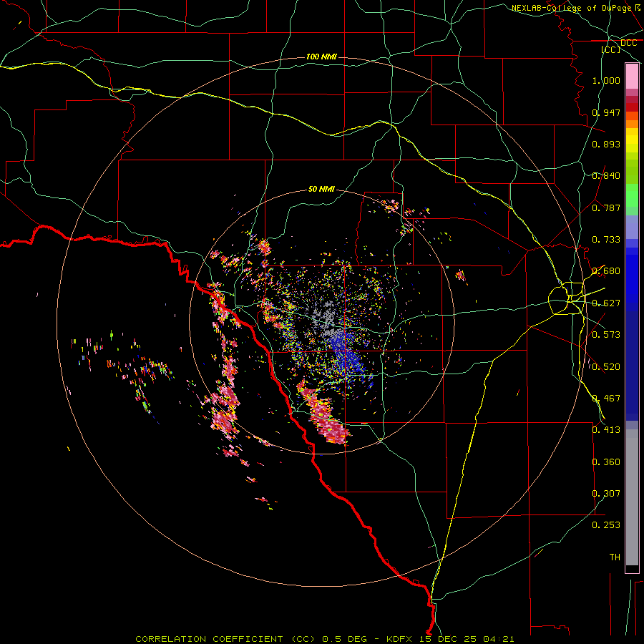Image resolution: width=644 pixels, height=644 pixels.
Task: Click the 0.947 color scale label
Action: pyautogui.click(x=606, y=112)
